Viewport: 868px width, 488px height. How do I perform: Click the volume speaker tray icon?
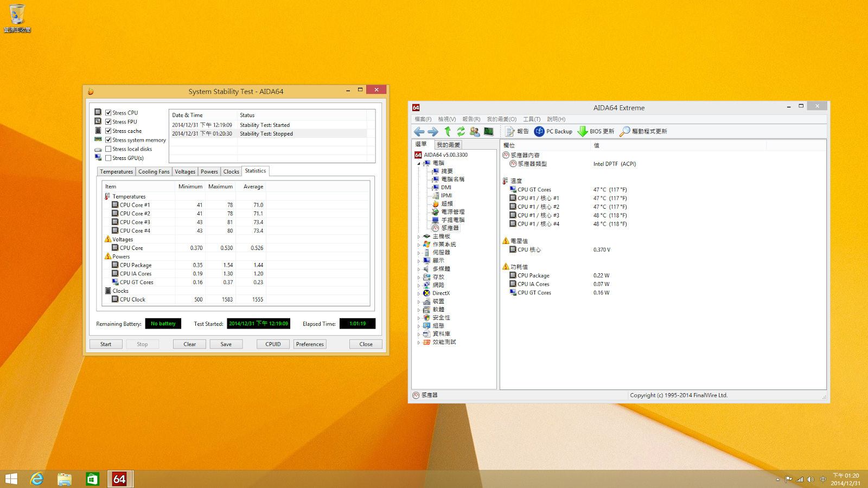[810, 479]
